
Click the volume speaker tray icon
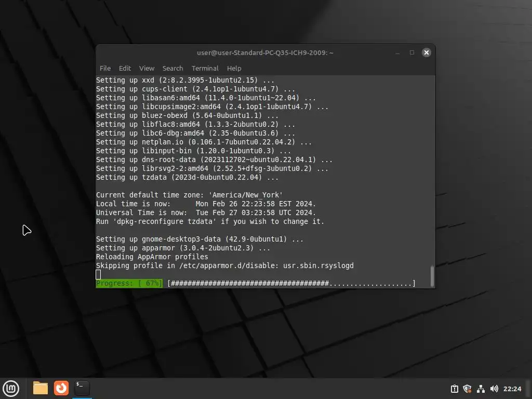click(x=494, y=389)
